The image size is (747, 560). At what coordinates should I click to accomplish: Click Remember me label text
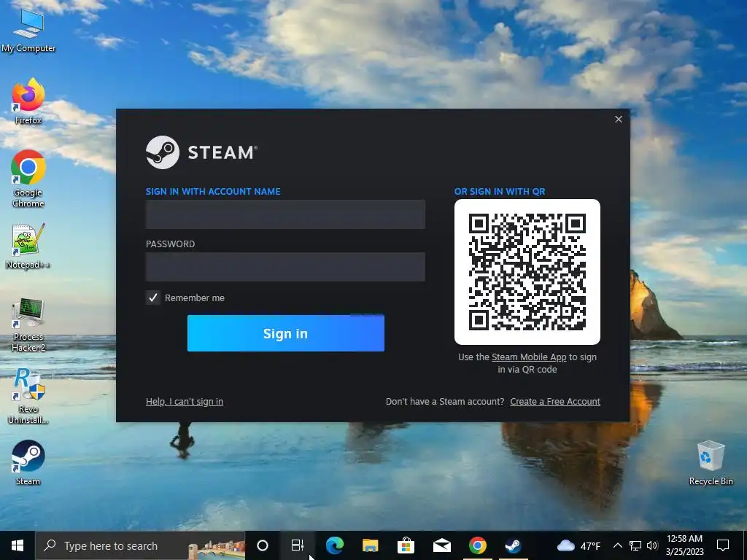coord(194,297)
